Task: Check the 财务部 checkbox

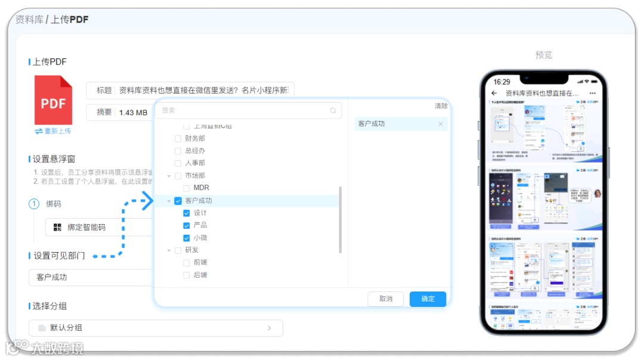Action: (178, 139)
